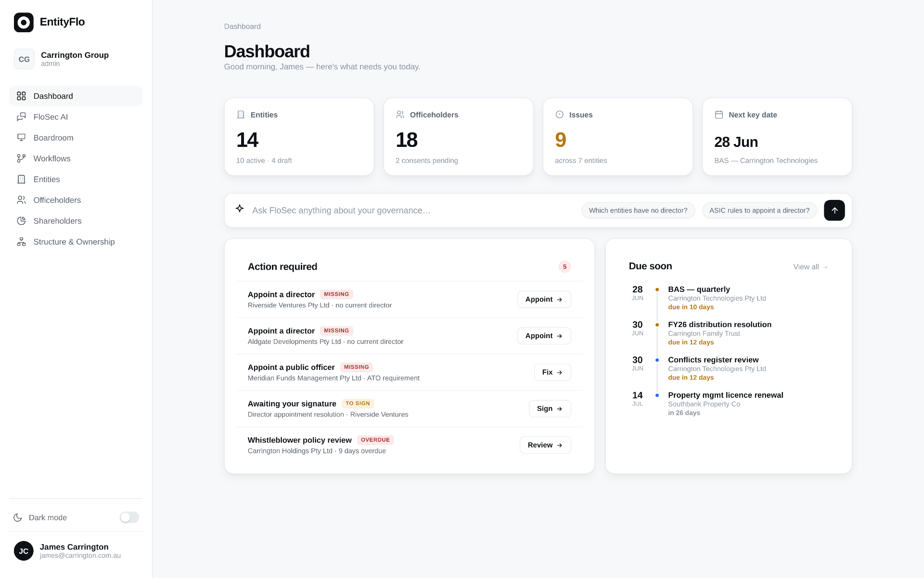924x578 pixels.
Task: Click the OVERDUE badge
Action: coord(375,440)
